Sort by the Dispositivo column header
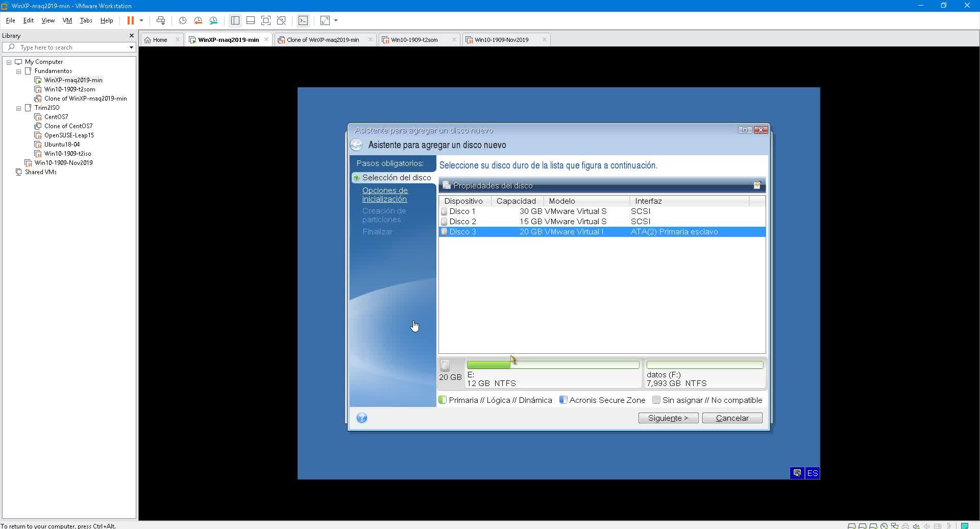The width and height of the screenshot is (980, 529). [465, 201]
